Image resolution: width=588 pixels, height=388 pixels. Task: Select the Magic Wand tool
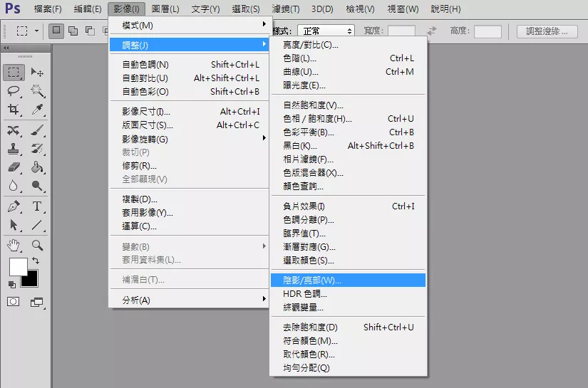pos(37,90)
